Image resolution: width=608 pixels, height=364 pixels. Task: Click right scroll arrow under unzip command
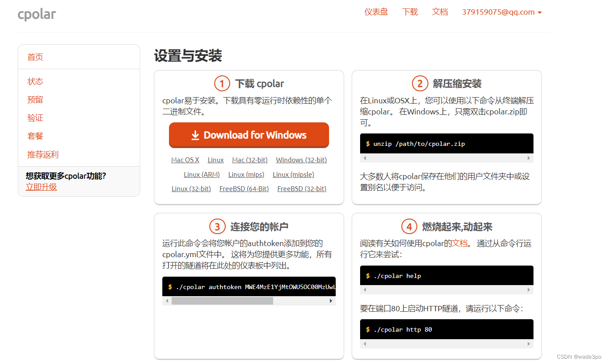529,158
